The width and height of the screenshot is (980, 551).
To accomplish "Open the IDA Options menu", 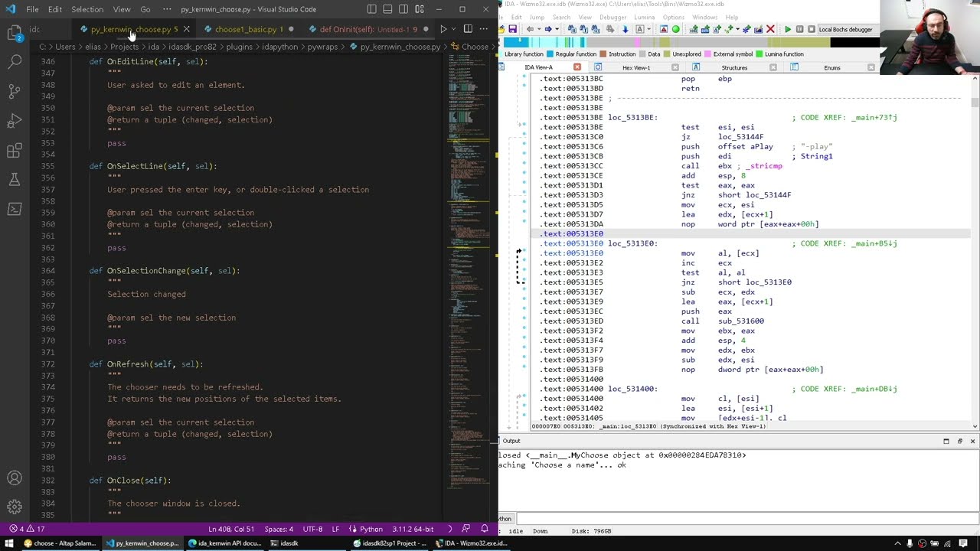I will [x=674, y=17].
